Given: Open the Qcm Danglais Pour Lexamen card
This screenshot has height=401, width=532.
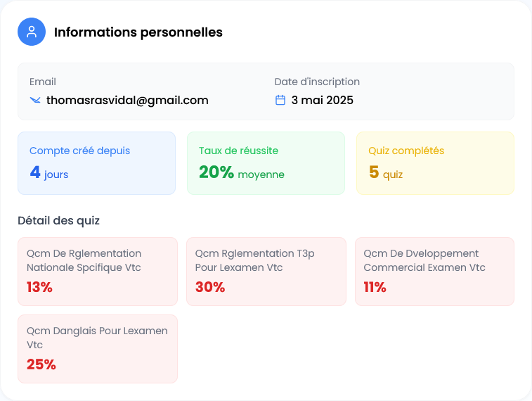Looking at the screenshot, I should coord(97,348).
